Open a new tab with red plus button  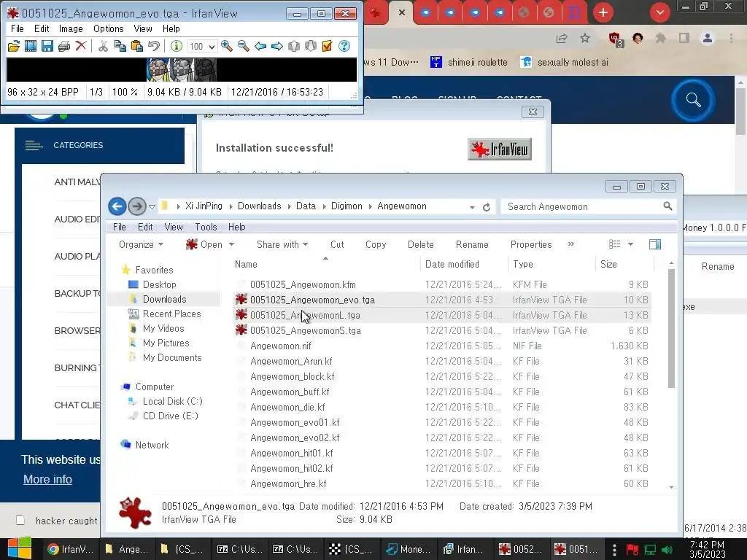603,12
